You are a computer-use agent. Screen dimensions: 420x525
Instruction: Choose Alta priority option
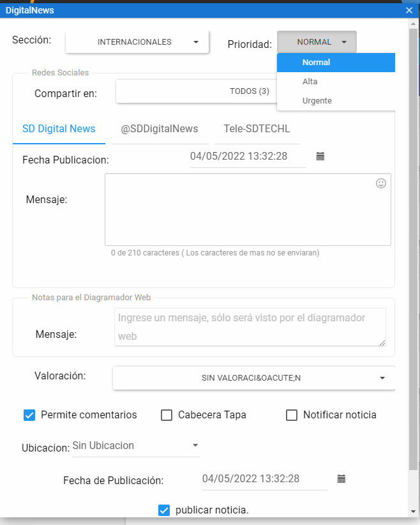[x=336, y=81]
